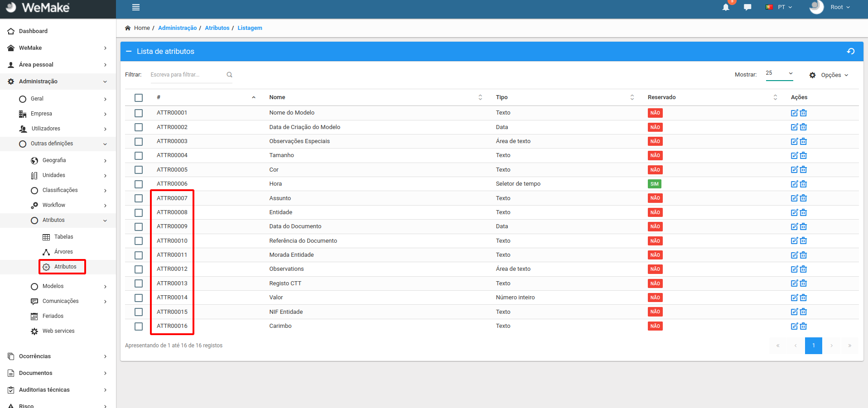
Task: Focus the Filtrar text input
Action: click(x=187, y=75)
